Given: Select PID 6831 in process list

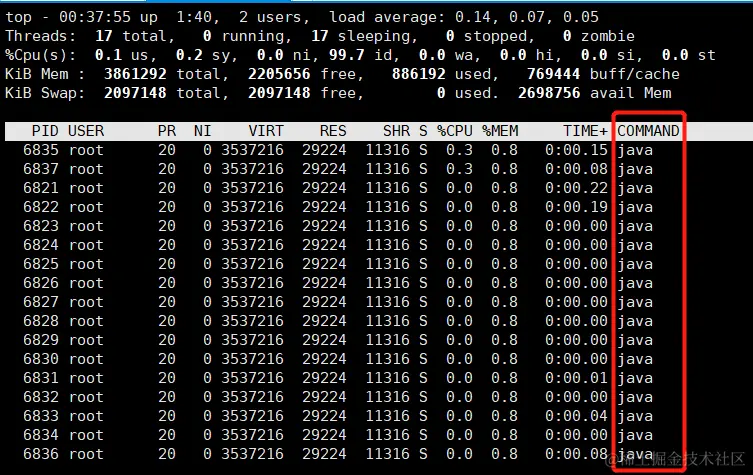Looking at the screenshot, I should [x=41, y=378].
